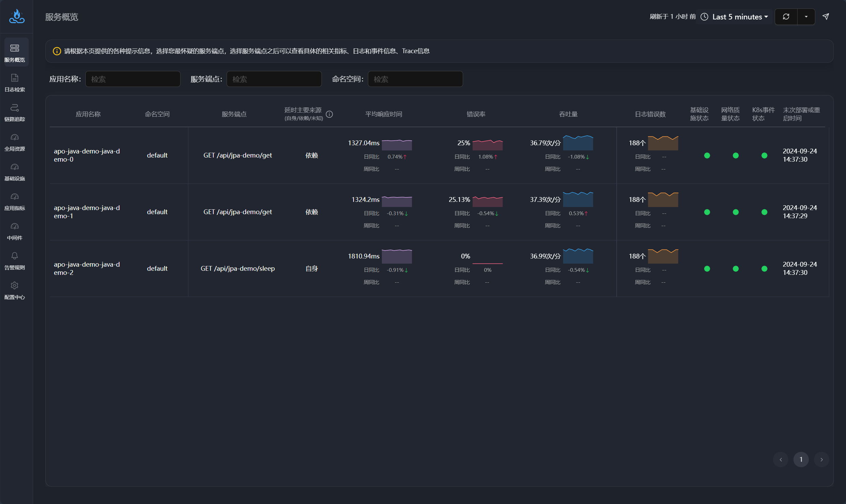Select endpoint GET /api/jpa-demo/sleep
846x504 pixels.
[x=237, y=268]
